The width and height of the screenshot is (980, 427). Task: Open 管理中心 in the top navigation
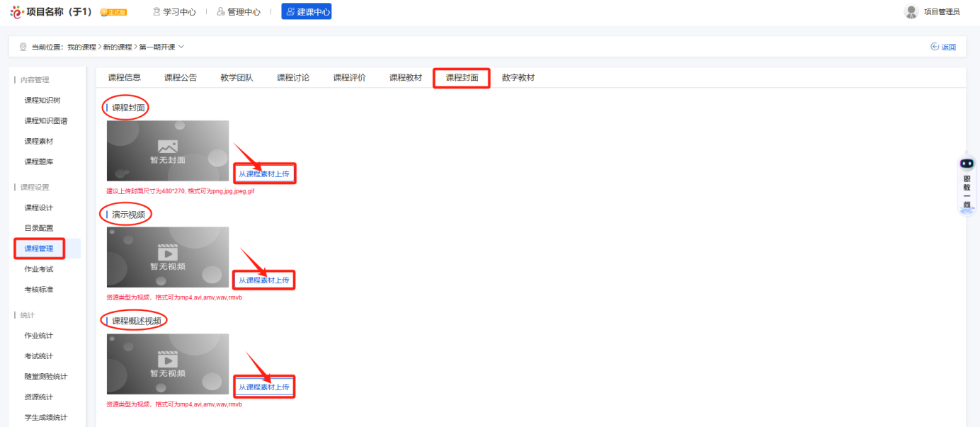tap(239, 11)
